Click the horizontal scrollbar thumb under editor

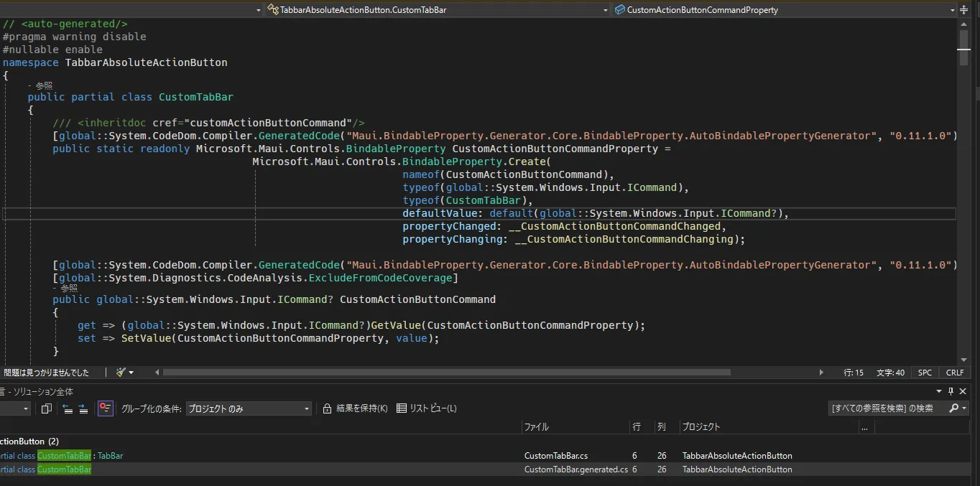pos(447,373)
